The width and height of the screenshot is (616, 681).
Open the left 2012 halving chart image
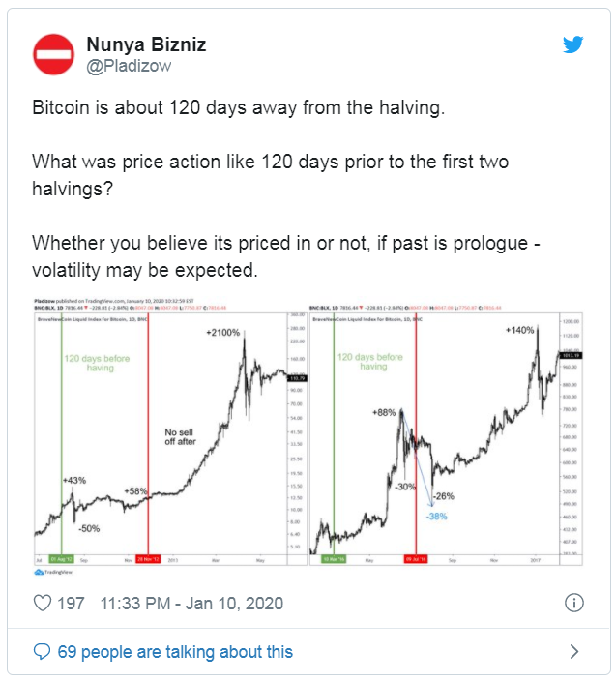(170, 435)
